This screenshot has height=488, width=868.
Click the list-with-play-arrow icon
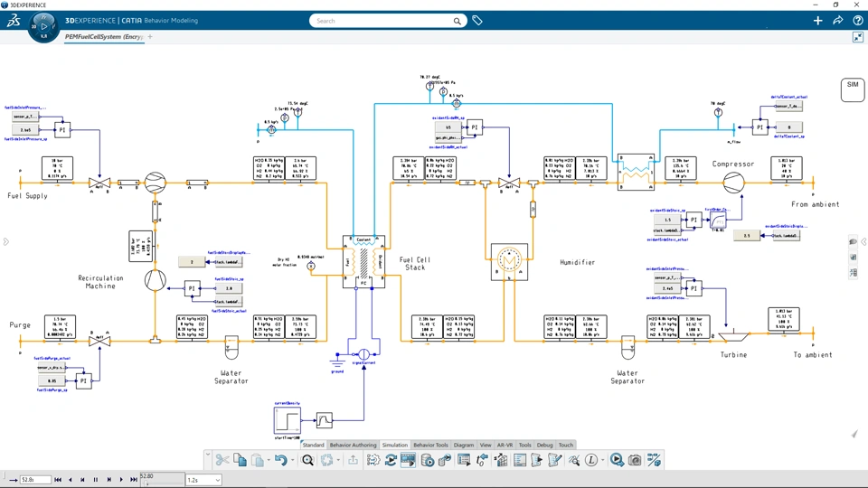464,460
